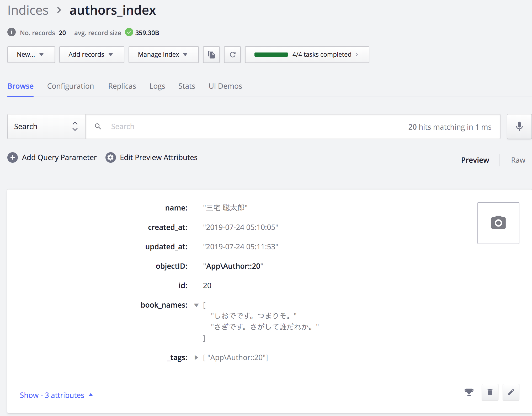The height and width of the screenshot is (416, 532).
Task: Click the info icon beside No. records
Action: 12,32
